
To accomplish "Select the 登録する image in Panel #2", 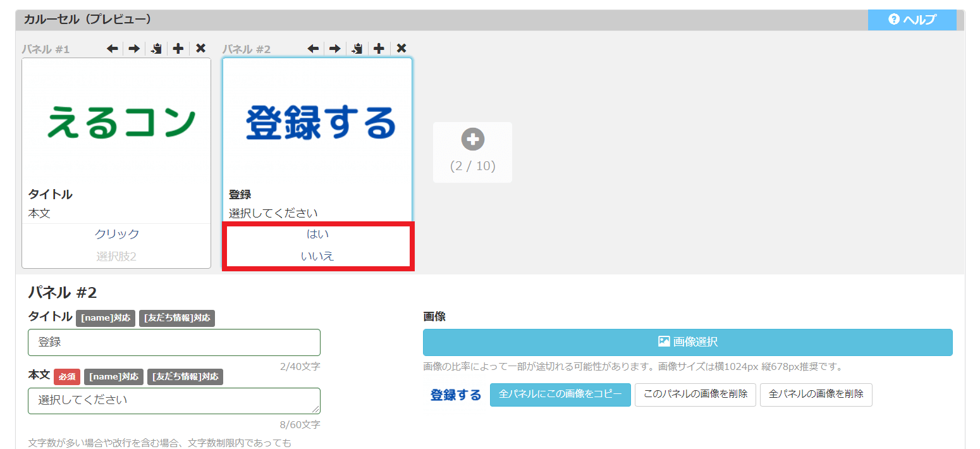I will [x=321, y=122].
